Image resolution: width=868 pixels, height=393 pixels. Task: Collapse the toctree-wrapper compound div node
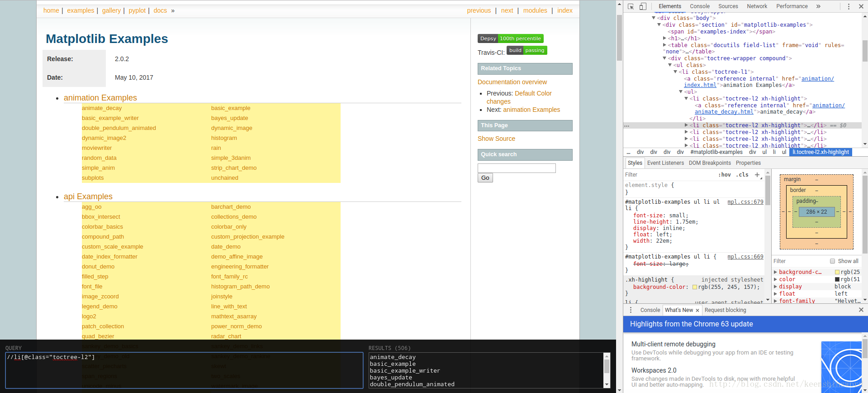(664, 58)
